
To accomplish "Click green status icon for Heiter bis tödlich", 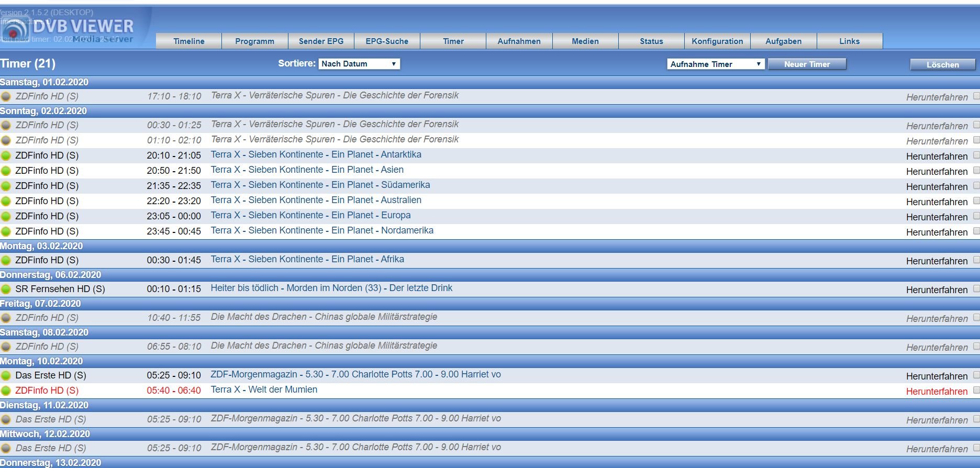I will pyautogui.click(x=6, y=289).
